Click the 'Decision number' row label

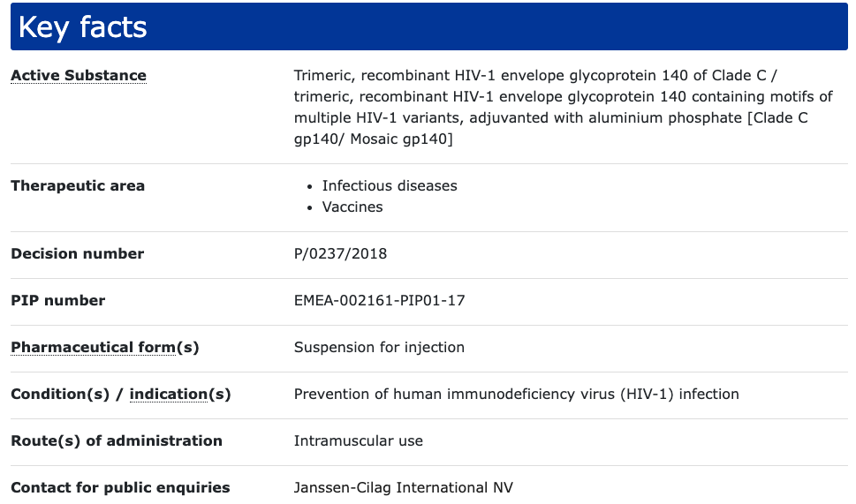pyautogui.click(x=77, y=254)
